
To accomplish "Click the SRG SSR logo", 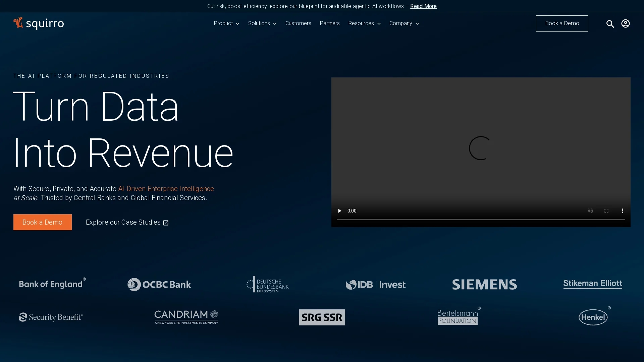I will point(322,317).
